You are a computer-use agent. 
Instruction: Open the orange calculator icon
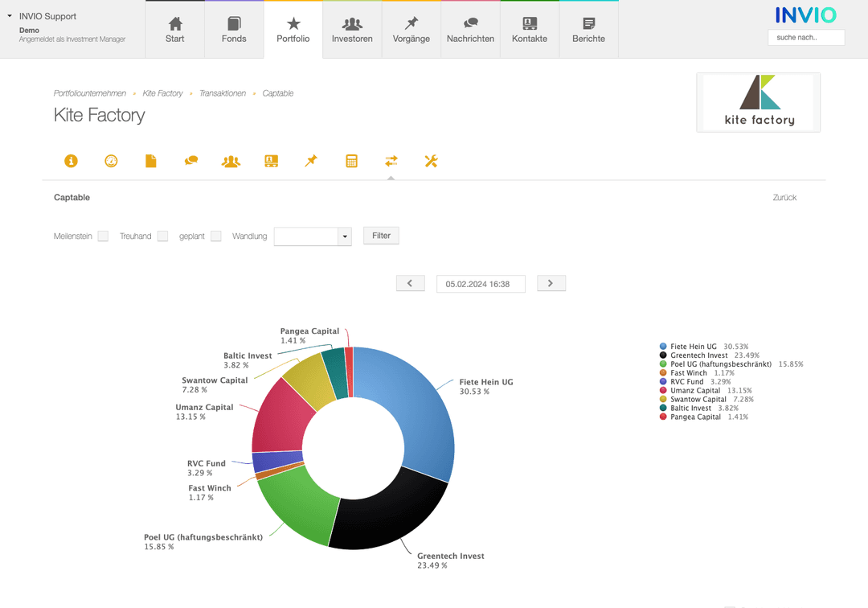pos(351,161)
